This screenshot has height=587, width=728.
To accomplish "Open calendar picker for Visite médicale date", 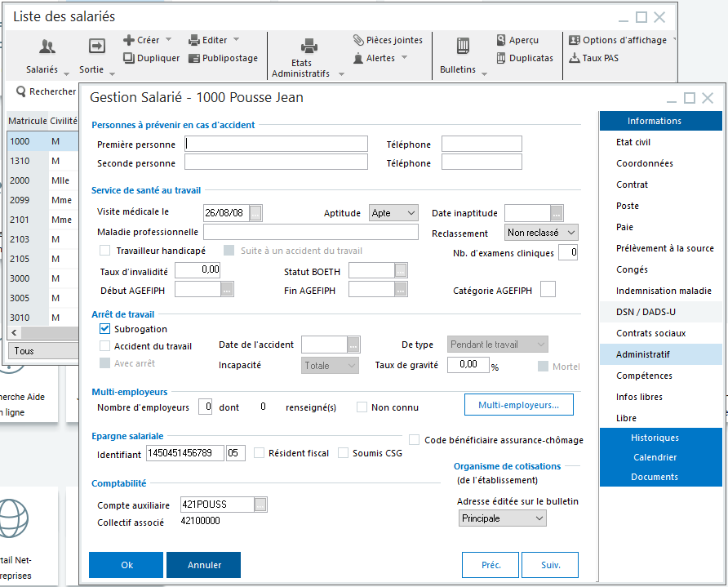I will (256, 213).
